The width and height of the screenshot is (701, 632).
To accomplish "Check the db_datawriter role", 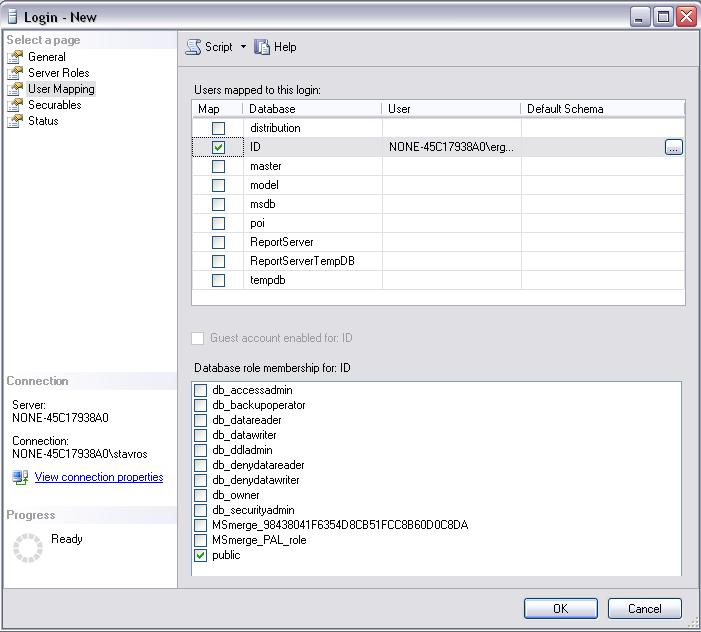I will click(200, 435).
